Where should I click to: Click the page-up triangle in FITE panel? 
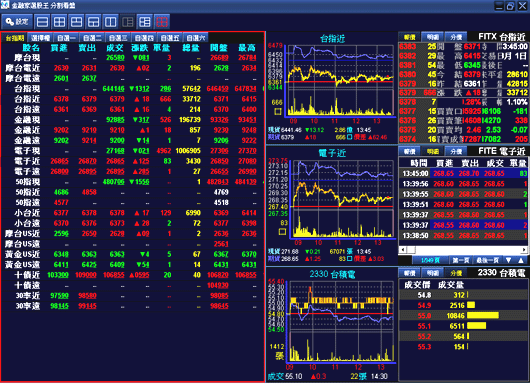[521, 260]
